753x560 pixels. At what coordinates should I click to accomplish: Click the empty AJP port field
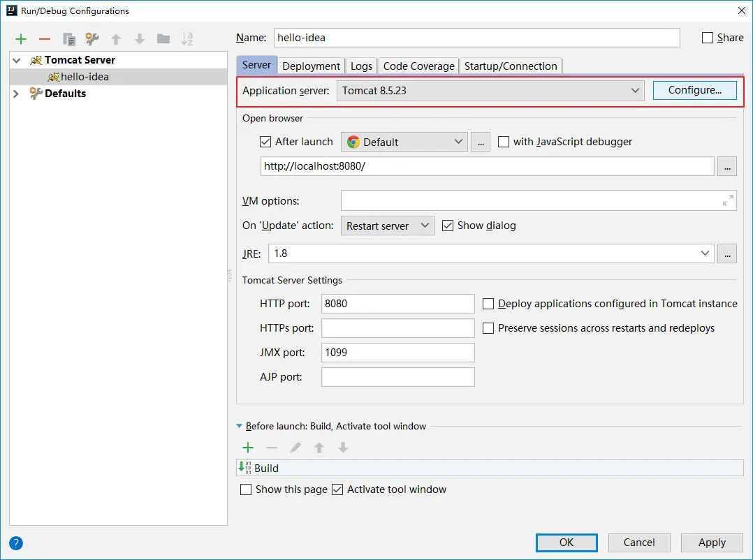[397, 377]
